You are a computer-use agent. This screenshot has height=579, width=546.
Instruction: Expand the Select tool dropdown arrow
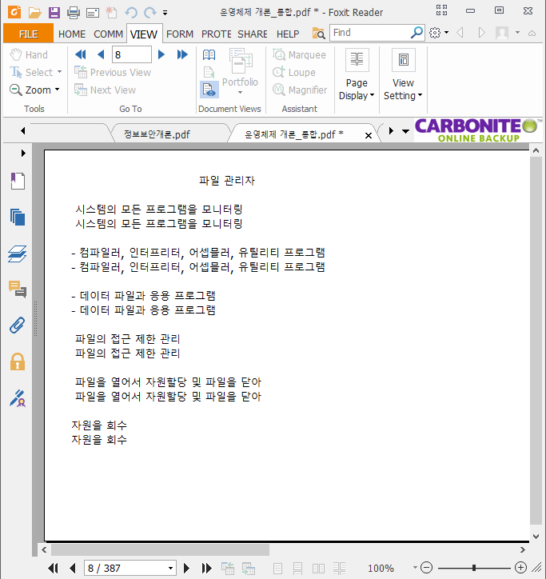click(59, 72)
